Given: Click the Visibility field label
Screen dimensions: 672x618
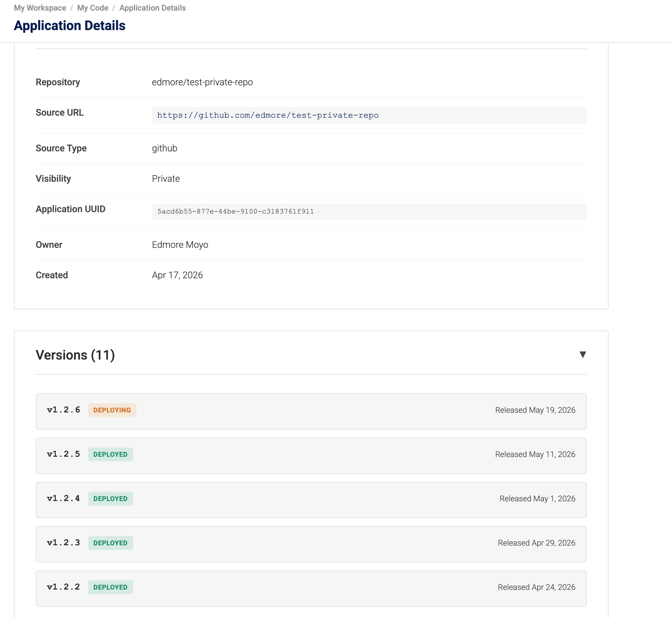Looking at the screenshot, I should [53, 178].
